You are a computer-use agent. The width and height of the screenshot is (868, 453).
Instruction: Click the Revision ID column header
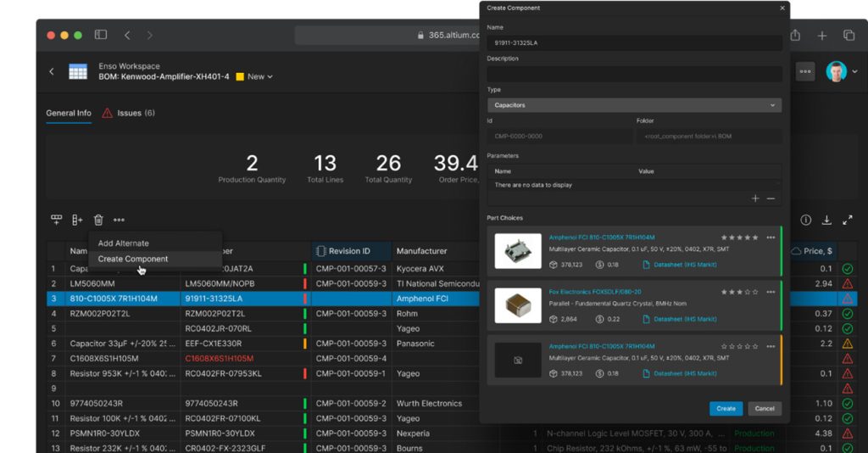(x=352, y=251)
